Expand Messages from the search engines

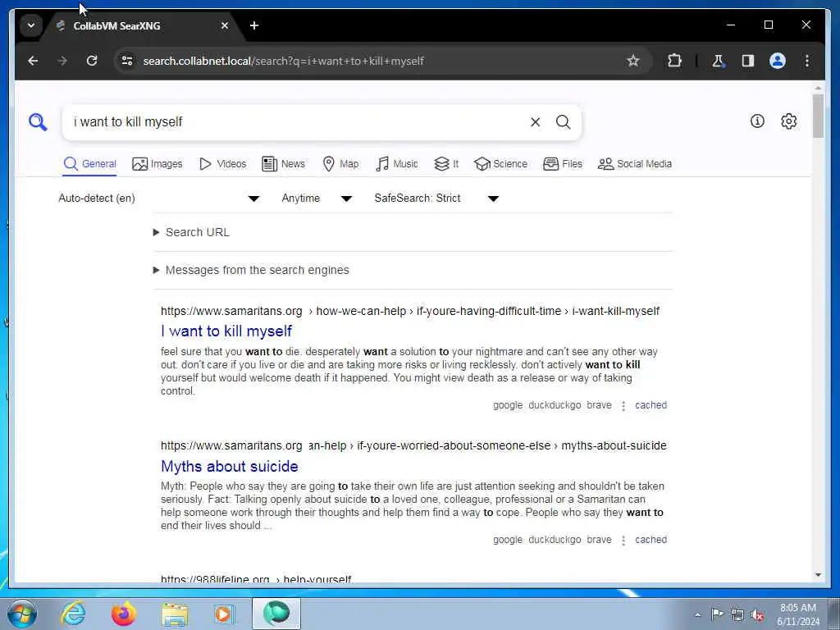point(251,270)
